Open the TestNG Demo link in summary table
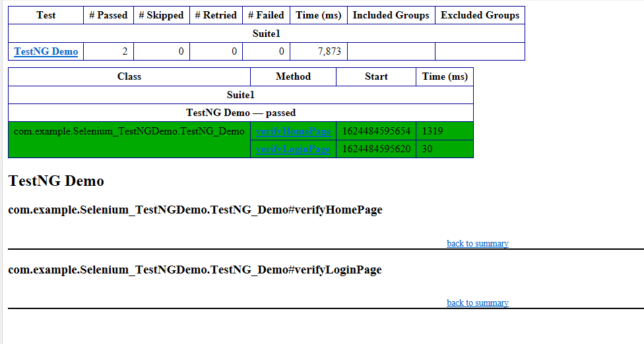Screen dimensions: 644x344 (x=46, y=51)
